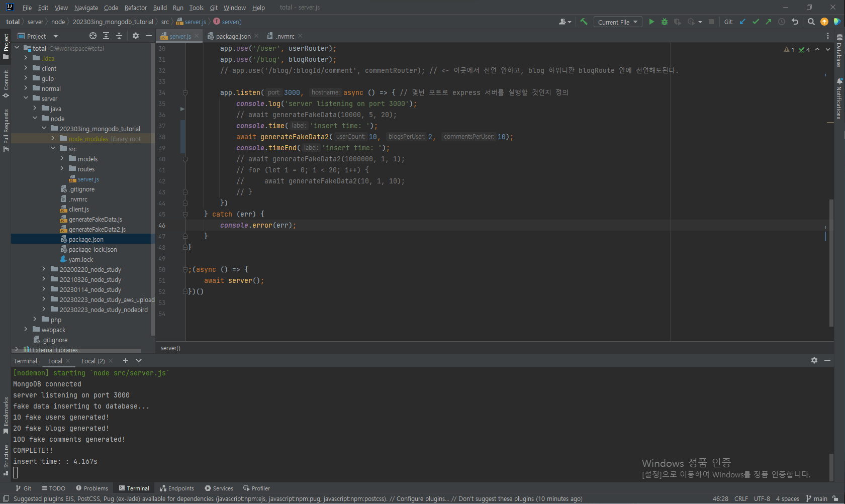Open the user account icon dropdown

pos(565,22)
